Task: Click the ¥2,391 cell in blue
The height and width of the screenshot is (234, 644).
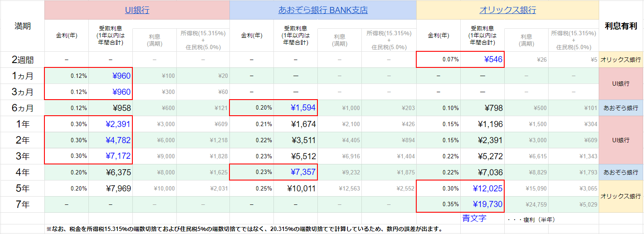Action: tap(111, 124)
